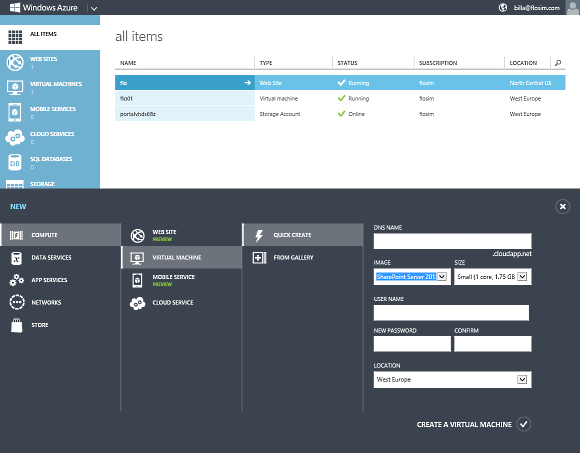Click the user avatar icon in header
Image resolution: width=580 pixels, height=453 pixels.
click(573, 7)
